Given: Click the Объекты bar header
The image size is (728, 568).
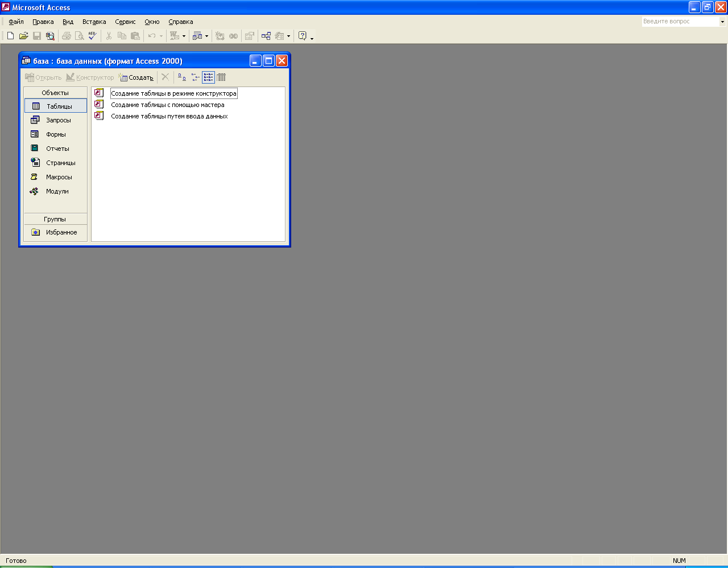Looking at the screenshot, I should 55,93.
